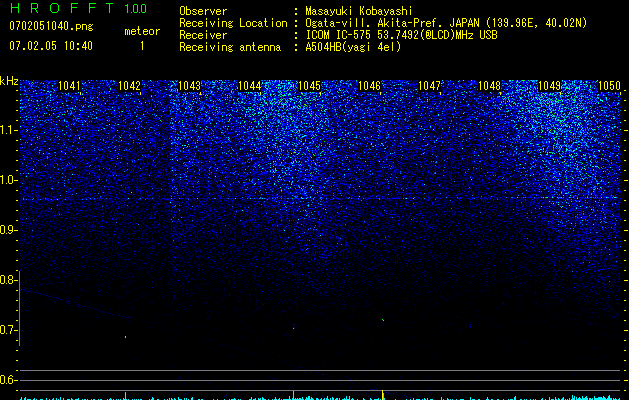
Task: Click the 0.7 kHz frequency label
Action: pyautogui.click(x=8, y=330)
